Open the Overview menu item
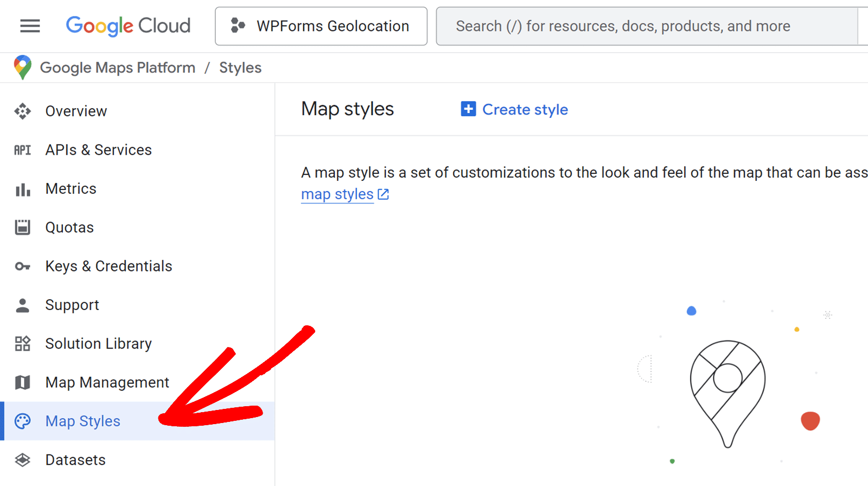Viewport: 868px width, 486px height. (137, 111)
